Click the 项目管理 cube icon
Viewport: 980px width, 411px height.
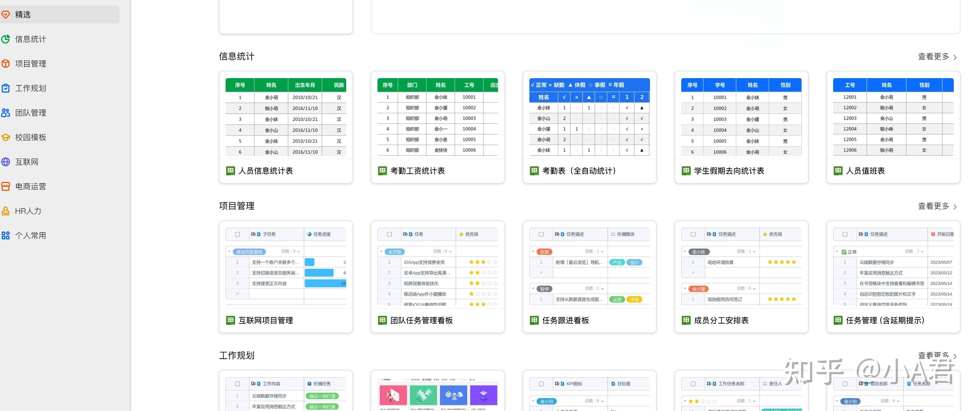[5, 64]
